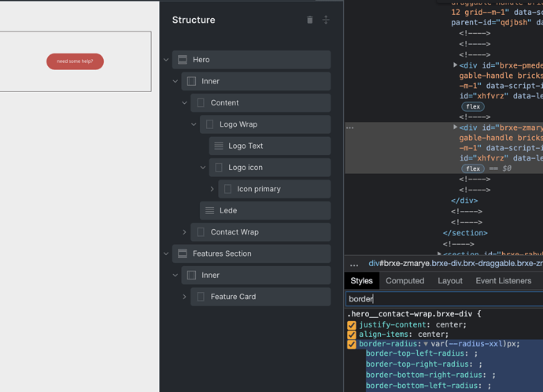Collapse the Logo Wrap chevron
The width and height of the screenshot is (543, 392).
194,124
